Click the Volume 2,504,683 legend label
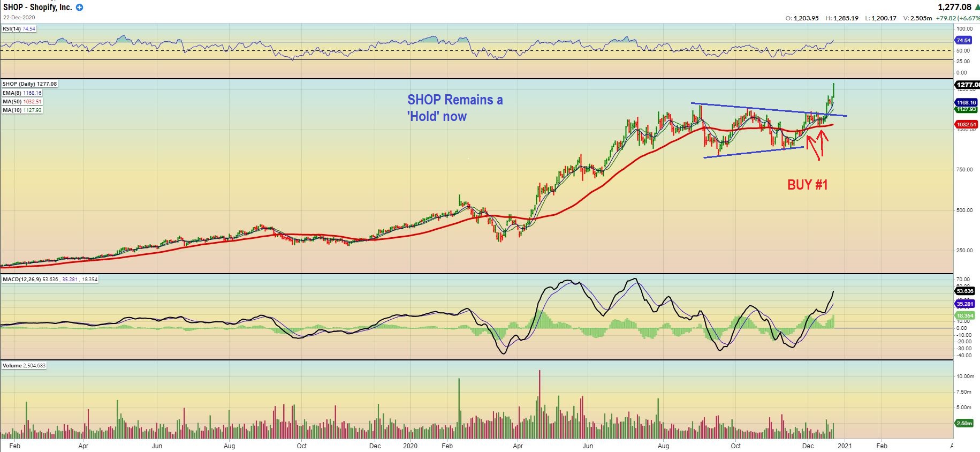 point(24,365)
